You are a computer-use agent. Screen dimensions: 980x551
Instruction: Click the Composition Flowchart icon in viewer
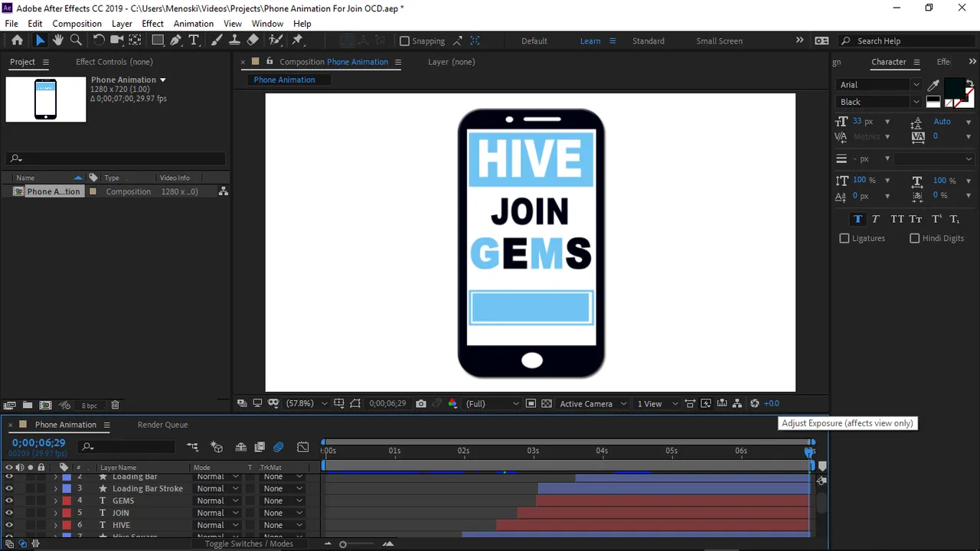(x=737, y=403)
